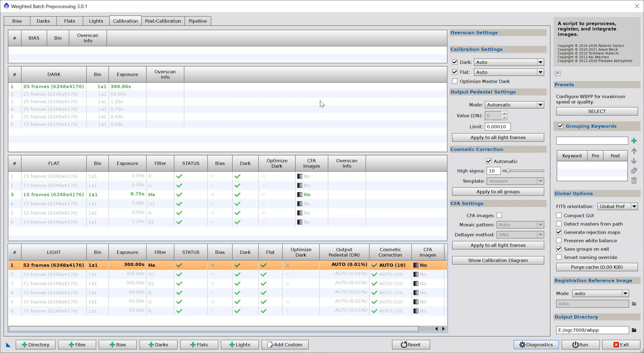Click the tooltip speech bubble icon
644x353 pixels.
(558, 74)
